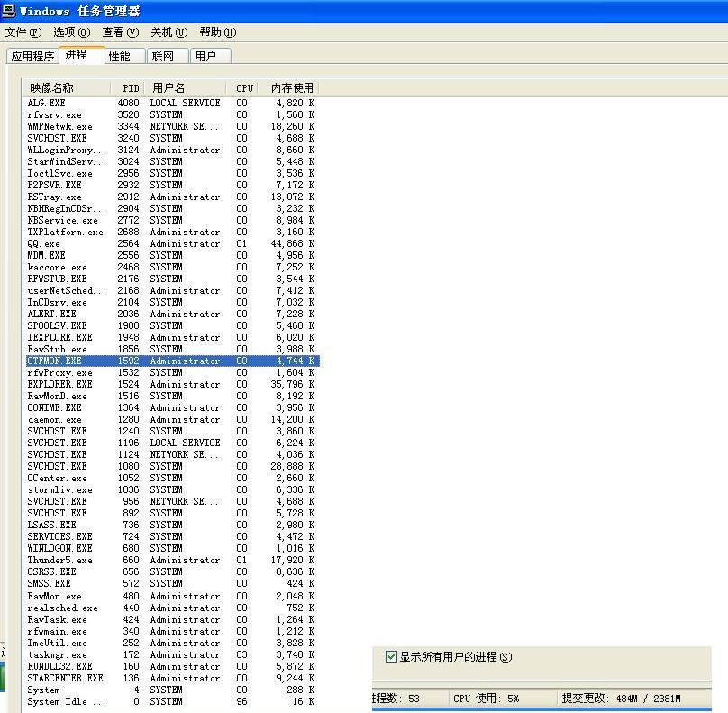Select the NBHRegInCDSr process row
Viewport: 728px width, 713px height.
click(172, 208)
